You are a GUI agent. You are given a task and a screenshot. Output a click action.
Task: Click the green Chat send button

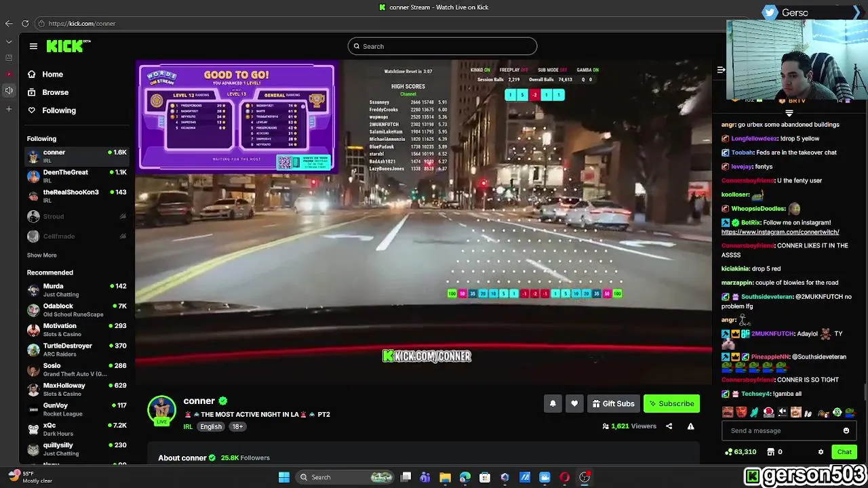[844, 452]
